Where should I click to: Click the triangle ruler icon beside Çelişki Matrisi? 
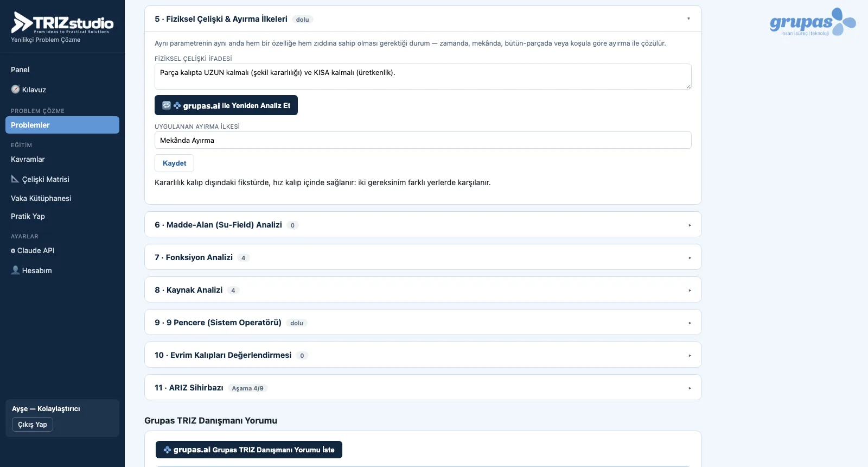[x=15, y=179]
